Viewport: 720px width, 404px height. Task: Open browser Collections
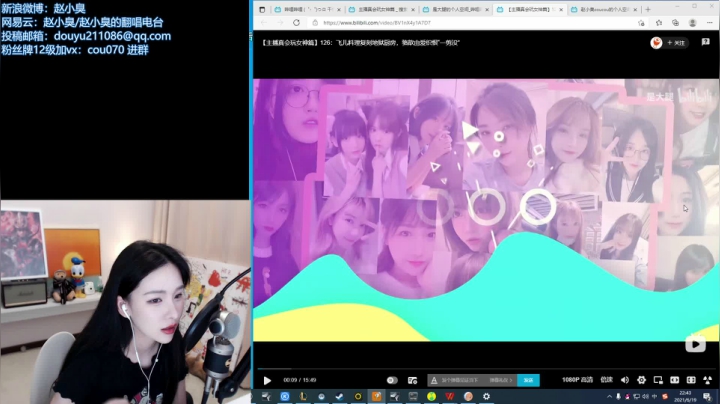point(675,22)
